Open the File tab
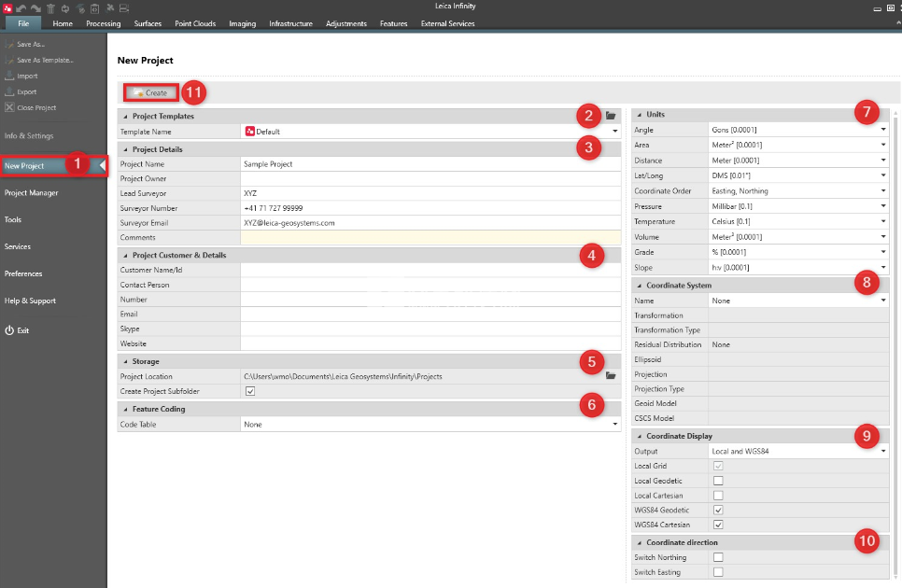902x588 pixels. click(23, 23)
